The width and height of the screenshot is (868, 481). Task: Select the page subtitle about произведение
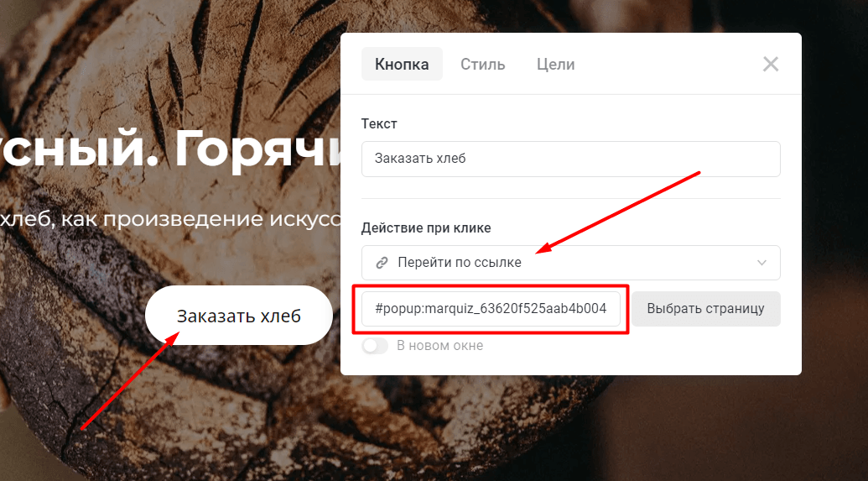[x=170, y=219]
